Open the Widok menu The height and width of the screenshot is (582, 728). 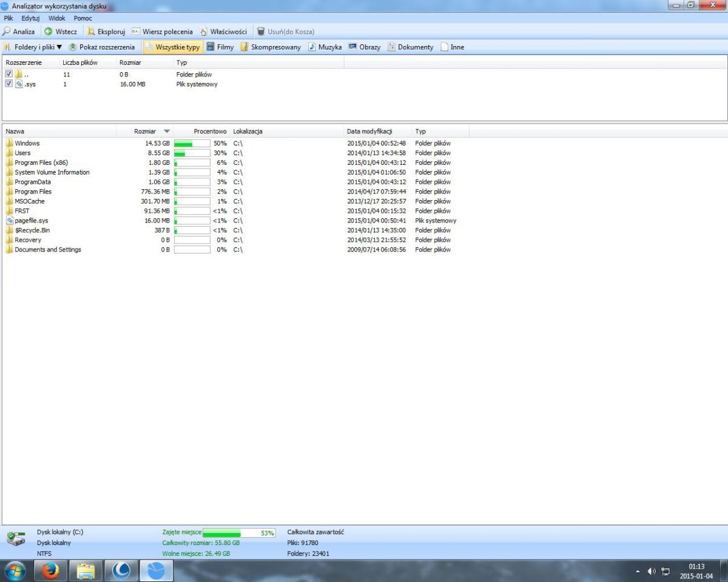[57, 18]
